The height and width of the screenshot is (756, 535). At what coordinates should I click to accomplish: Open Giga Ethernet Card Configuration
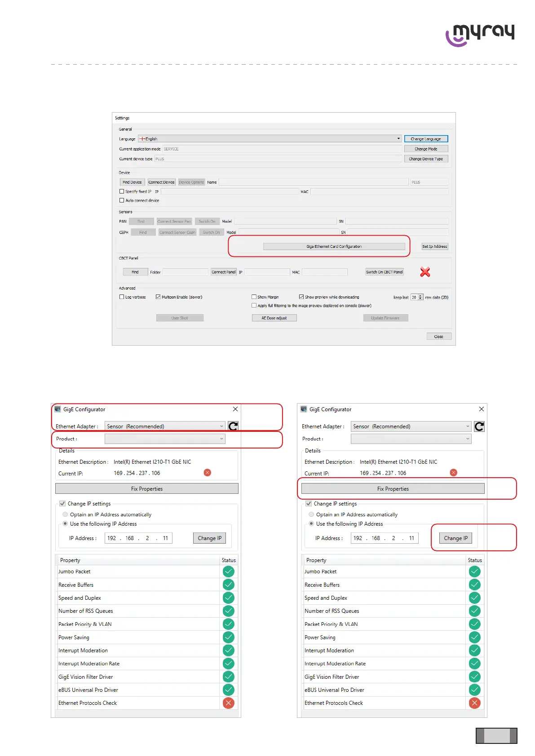point(334,246)
